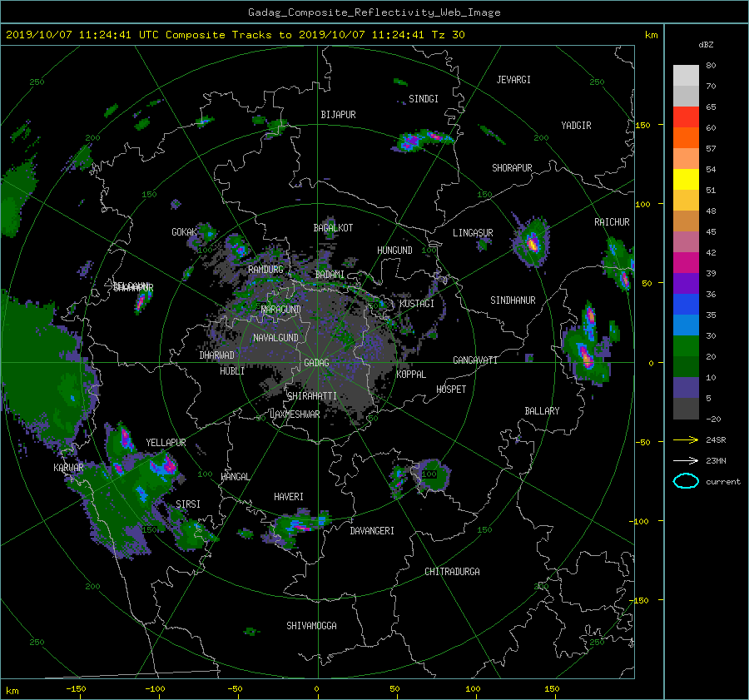Select the dark gray -20 dBZ swatch
Screen dimensions: 749x700
(686, 409)
